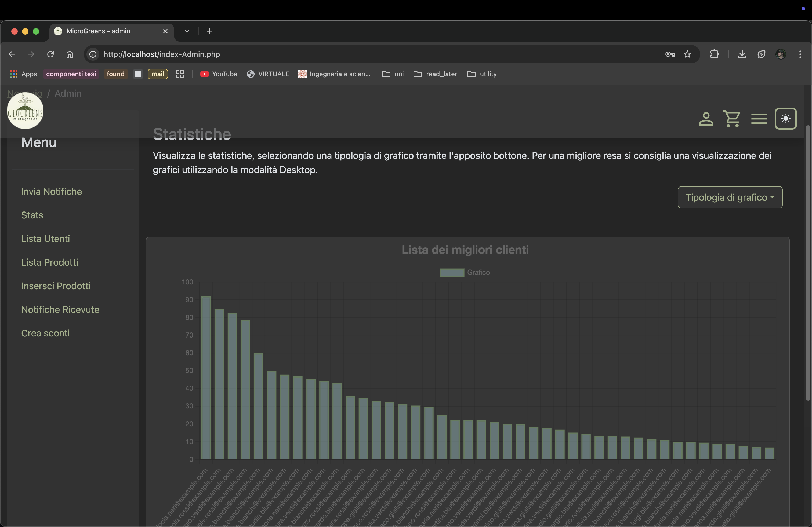The image size is (812, 527).
Task: Open Notifiche Ricevute link
Action: [x=60, y=310]
